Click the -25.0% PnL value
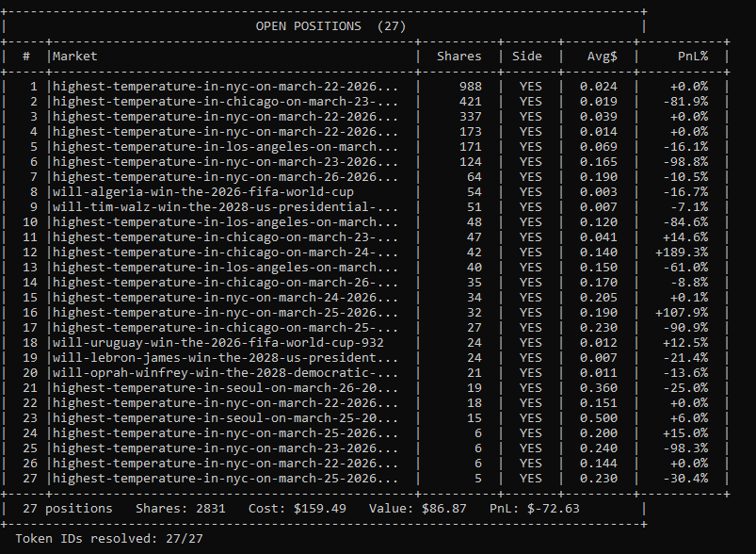Screen dimensions: 756x554 coord(685,388)
